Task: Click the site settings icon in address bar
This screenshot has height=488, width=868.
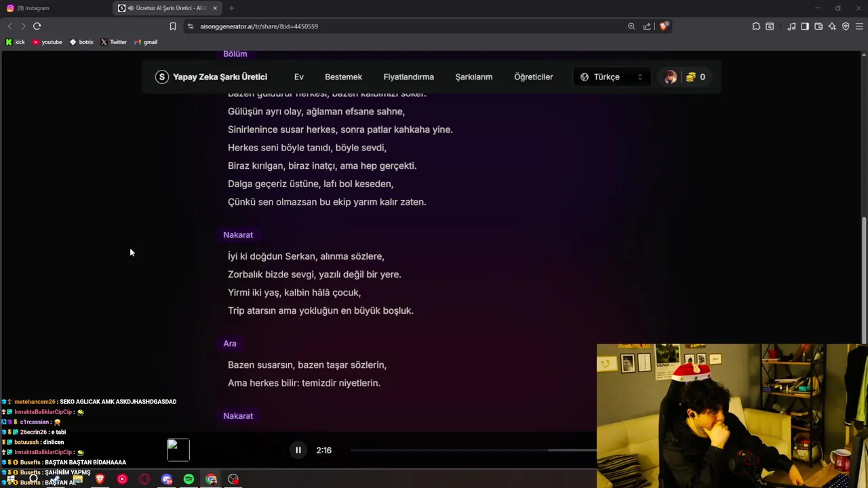Action: (x=191, y=26)
